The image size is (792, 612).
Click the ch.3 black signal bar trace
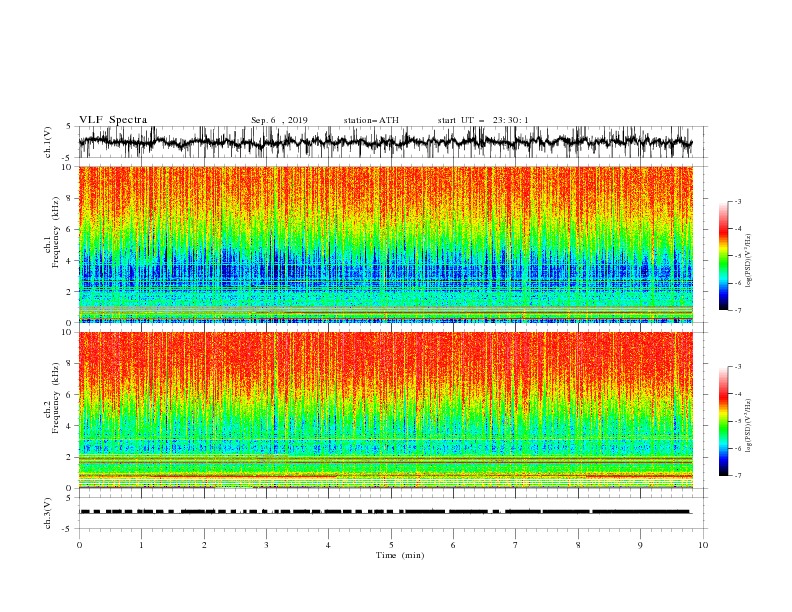click(386, 512)
